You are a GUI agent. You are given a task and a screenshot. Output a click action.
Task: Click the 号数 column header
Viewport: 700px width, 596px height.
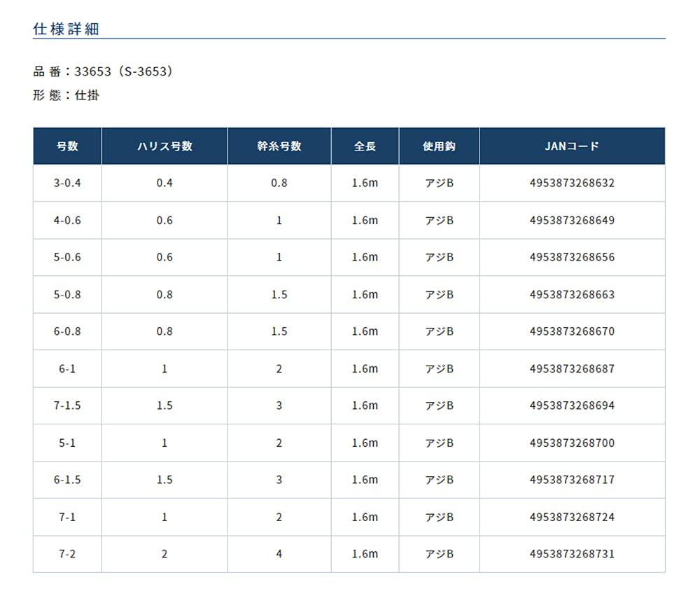[x=67, y=146]
